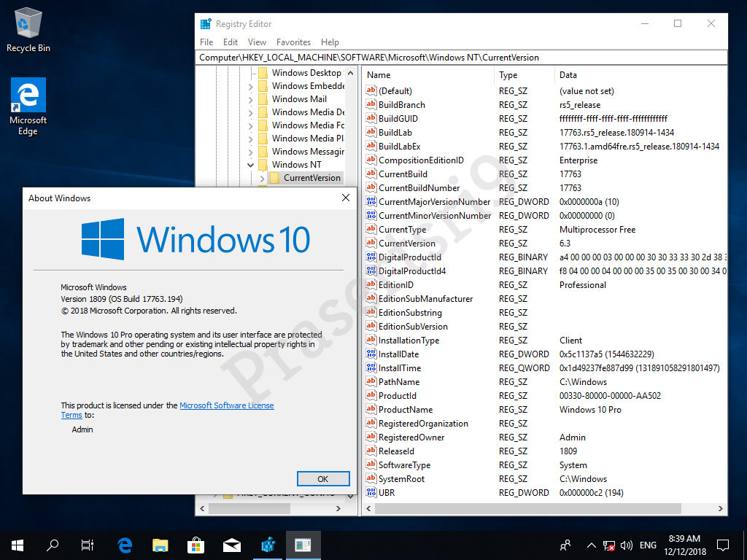Click the Windows Start button
The image size is (747, 560).
click(18, 545)
